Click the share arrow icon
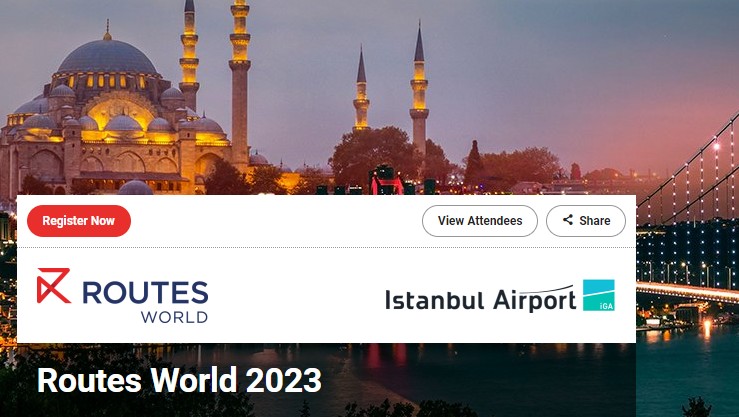This screenshot has height=417, width=739. click(x=568, y=220)
